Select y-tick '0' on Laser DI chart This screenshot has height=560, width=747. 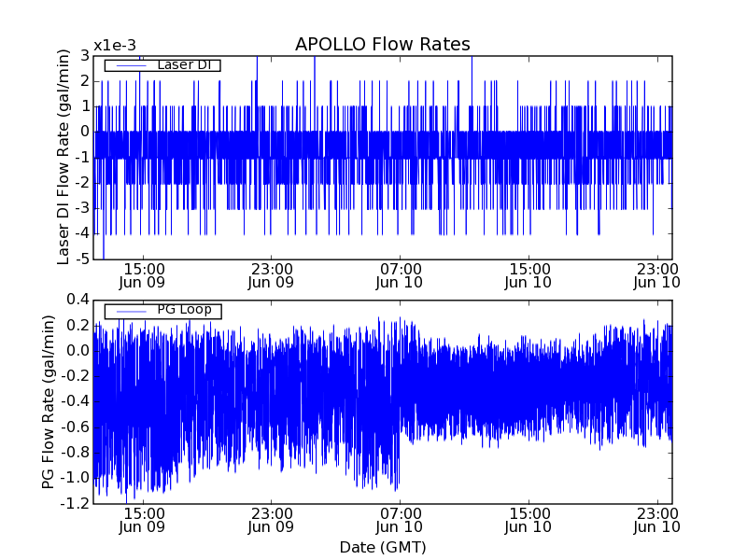pos(85,132)
